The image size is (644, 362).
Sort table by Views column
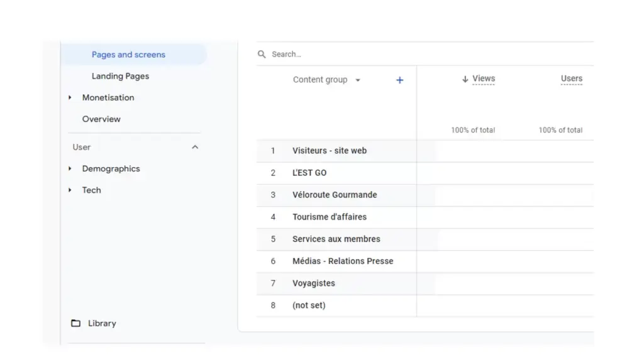(484, 79)
